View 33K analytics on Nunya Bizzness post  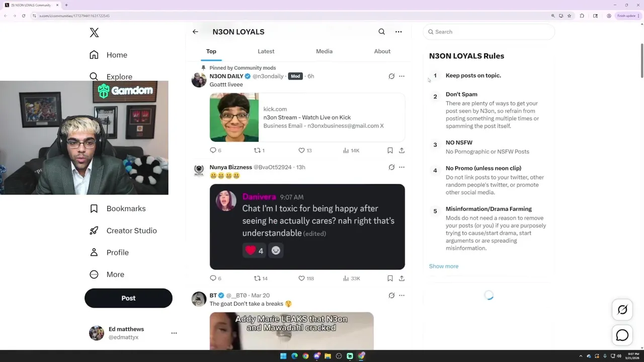(351, 278)
